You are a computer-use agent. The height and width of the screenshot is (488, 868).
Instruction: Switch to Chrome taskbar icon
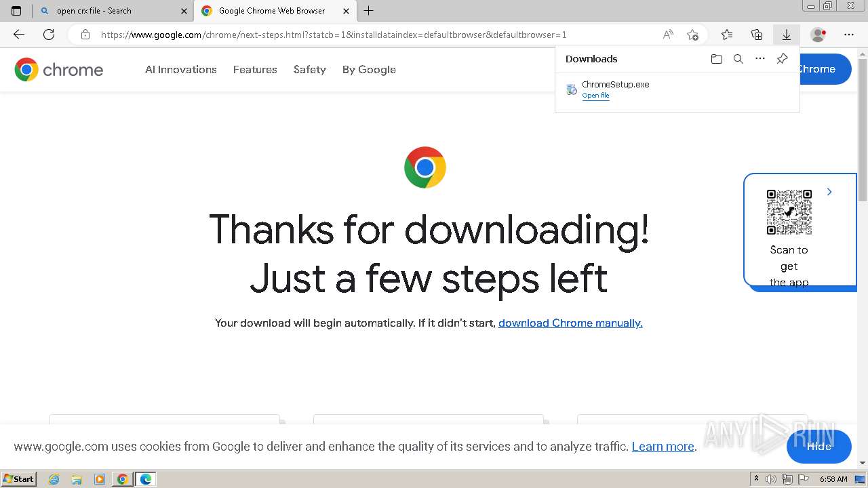click(x=123, y=479)
